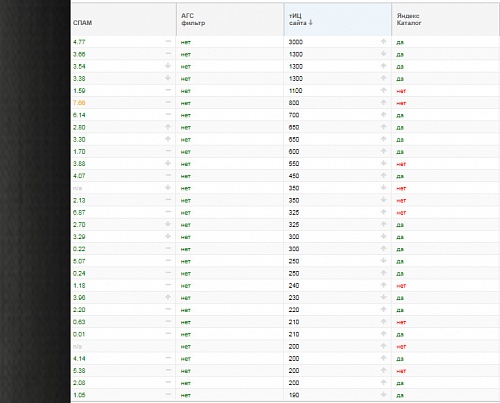500x403 pixels.
Task: Click the up arrow next to тИЦ 1100
Action: (383, 90)
